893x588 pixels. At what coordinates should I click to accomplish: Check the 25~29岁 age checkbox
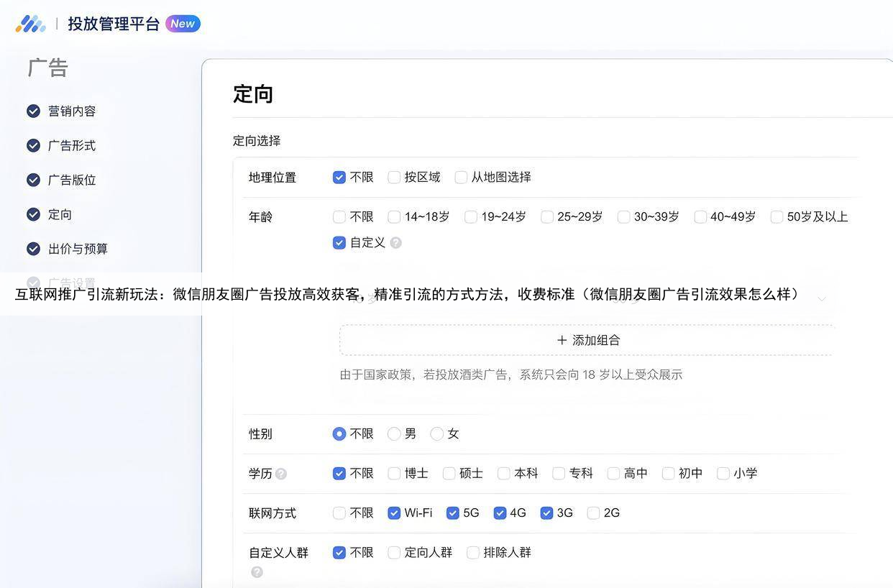(x=547, y=217)
